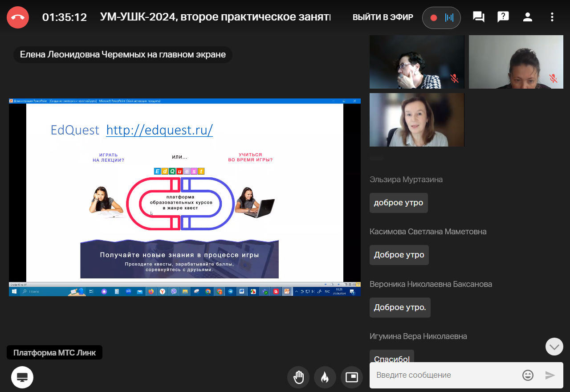Open the questions icon in header
Viewport: 570px width, 392px height.
503,17
